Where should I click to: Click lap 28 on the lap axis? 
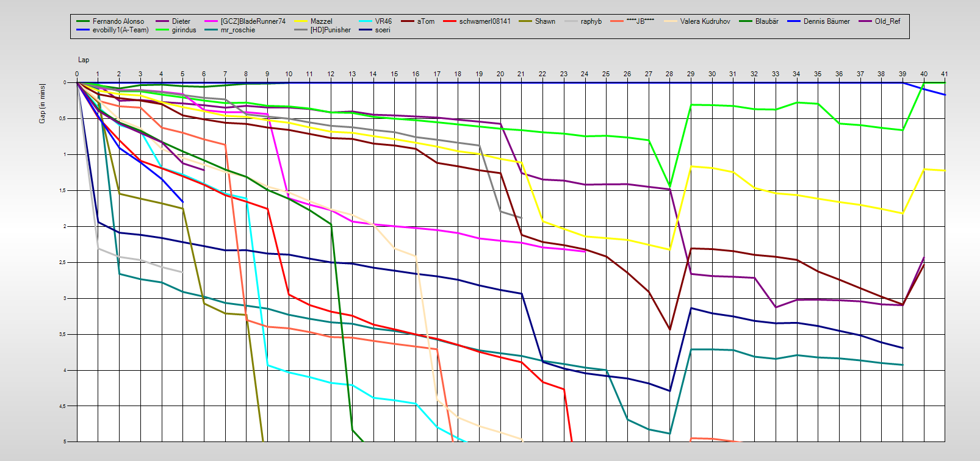(x=669, y=74)
